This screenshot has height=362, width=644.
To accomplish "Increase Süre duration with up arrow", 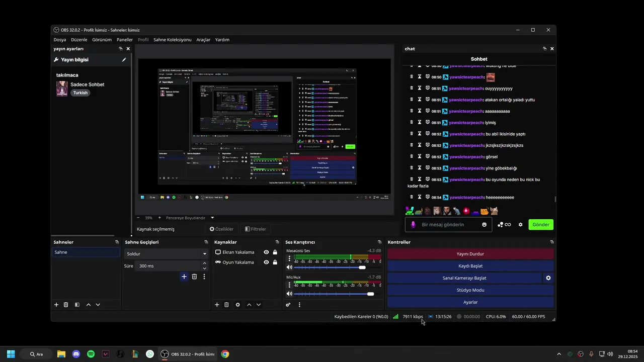I will (204, 263).
